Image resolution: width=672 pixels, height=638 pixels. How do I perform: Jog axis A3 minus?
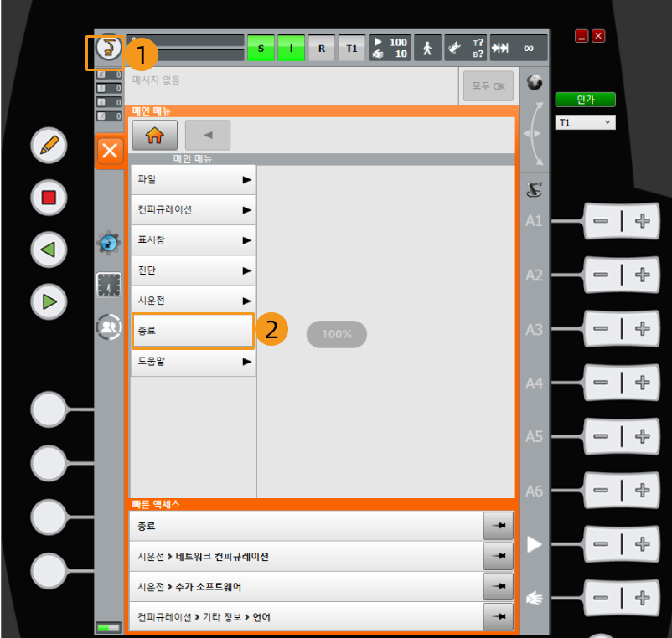602,329
